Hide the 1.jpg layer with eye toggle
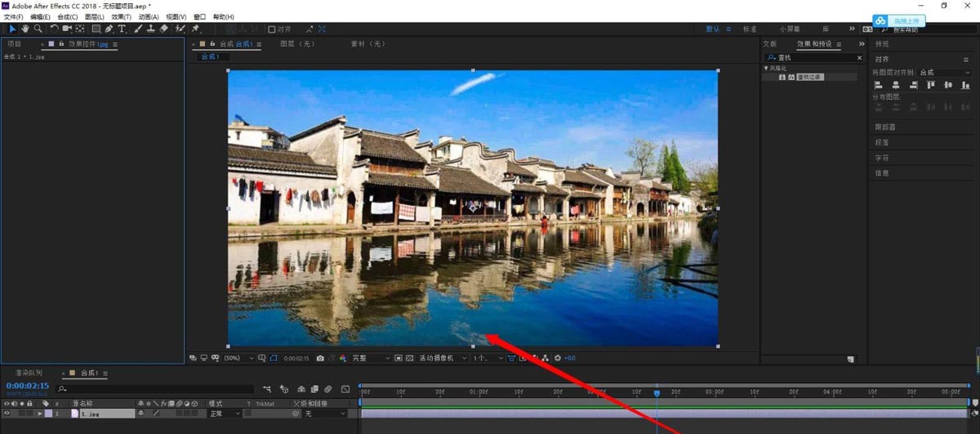Image resolution: width=980 pixels, height=434 pixels. click(7, 414)
